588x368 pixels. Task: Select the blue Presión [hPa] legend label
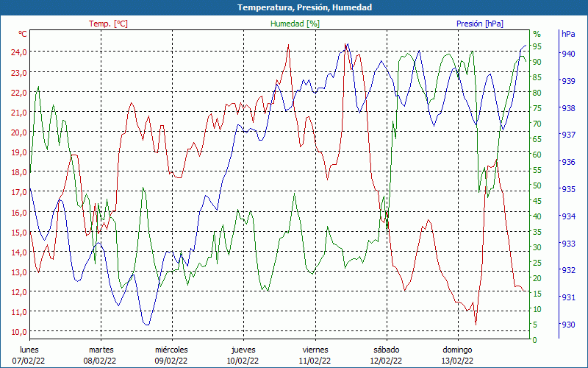(480, 24)
